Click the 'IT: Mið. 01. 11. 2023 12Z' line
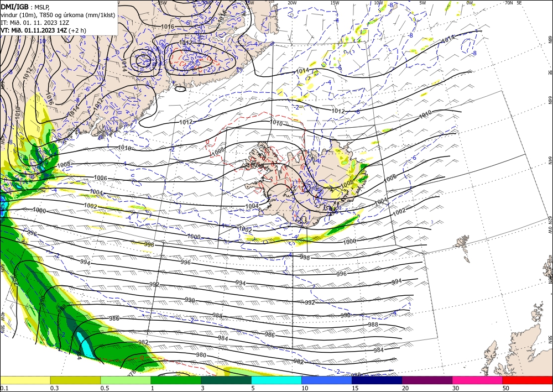The width and height of the screenshot is (553, 392). click(x=35, y=23)
